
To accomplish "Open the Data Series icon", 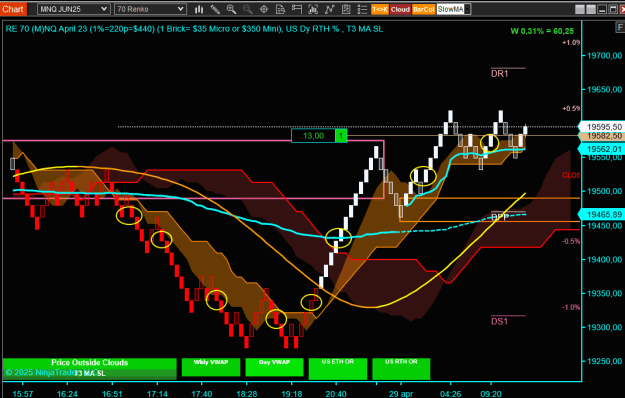I will [313, 9].
